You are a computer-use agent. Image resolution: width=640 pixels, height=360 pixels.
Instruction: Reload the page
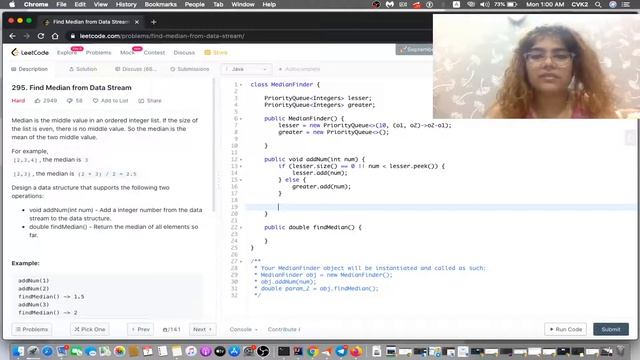41,36
